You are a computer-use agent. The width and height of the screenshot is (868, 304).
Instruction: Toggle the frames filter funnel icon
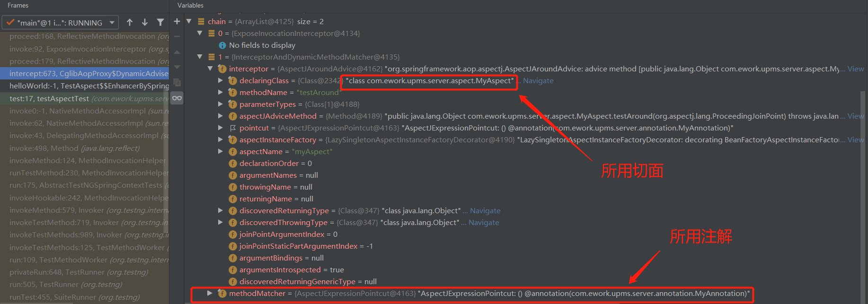(x=160, y=22)
